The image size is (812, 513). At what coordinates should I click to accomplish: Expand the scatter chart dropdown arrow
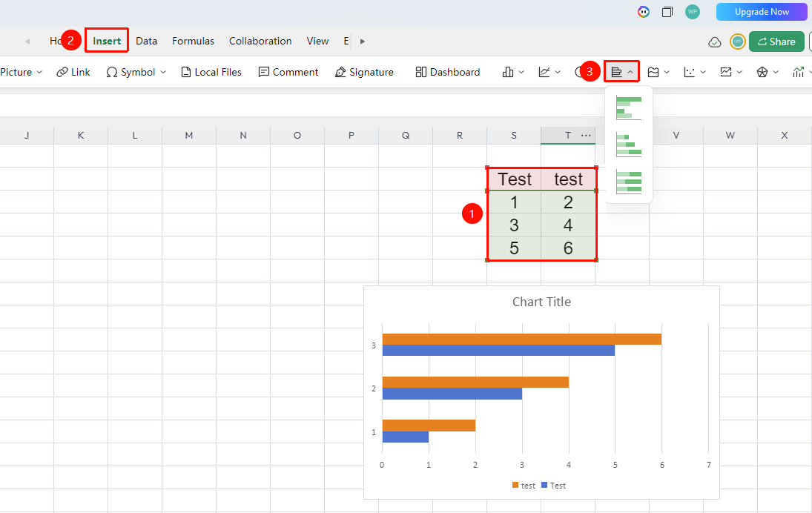pos(703,72)
